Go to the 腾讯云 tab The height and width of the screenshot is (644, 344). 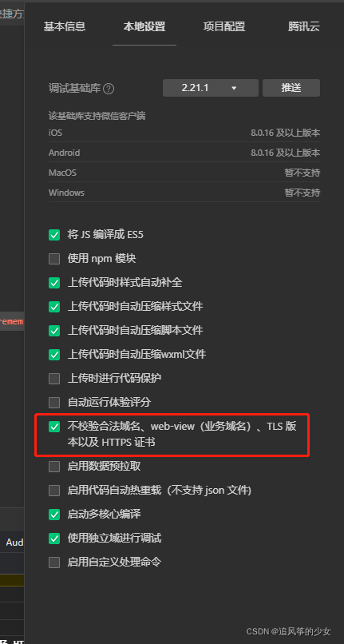point(304,27)
